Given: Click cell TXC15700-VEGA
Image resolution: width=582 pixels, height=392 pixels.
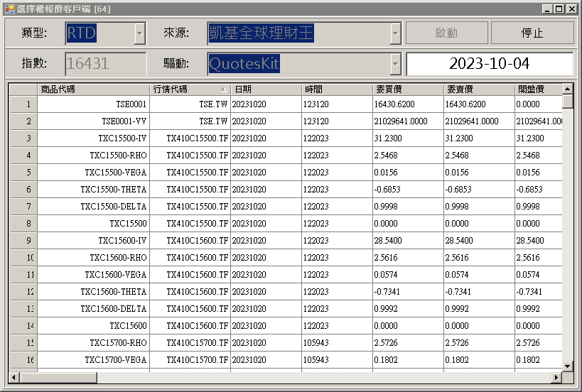Looking at the screenshot, I should (x=93, y=360).
